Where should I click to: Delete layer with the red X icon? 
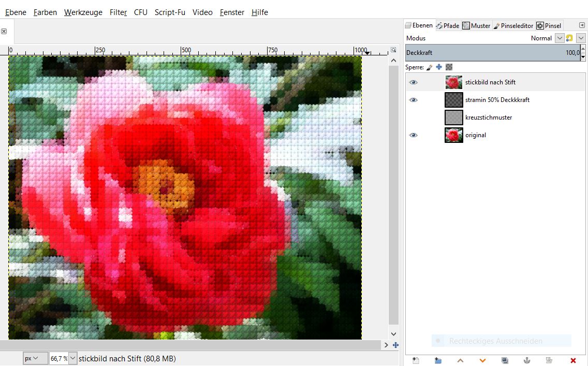pyautogui.click(x=572, y=360)
